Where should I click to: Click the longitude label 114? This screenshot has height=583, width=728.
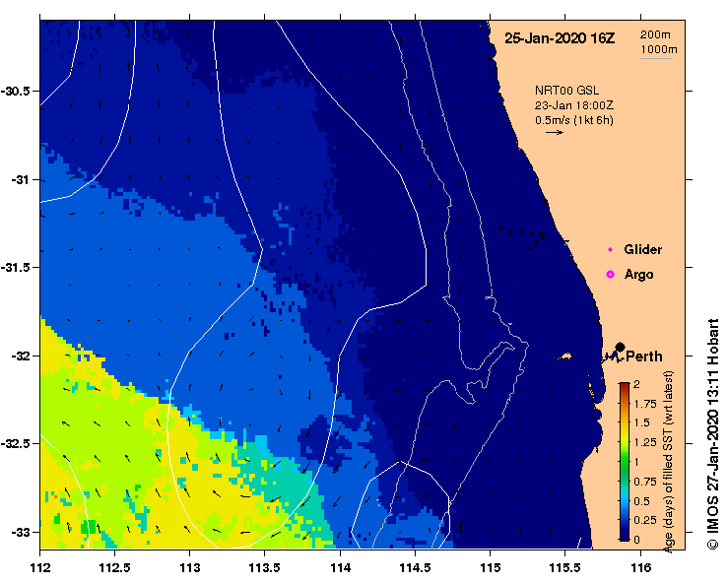click(x=340, y=567)
